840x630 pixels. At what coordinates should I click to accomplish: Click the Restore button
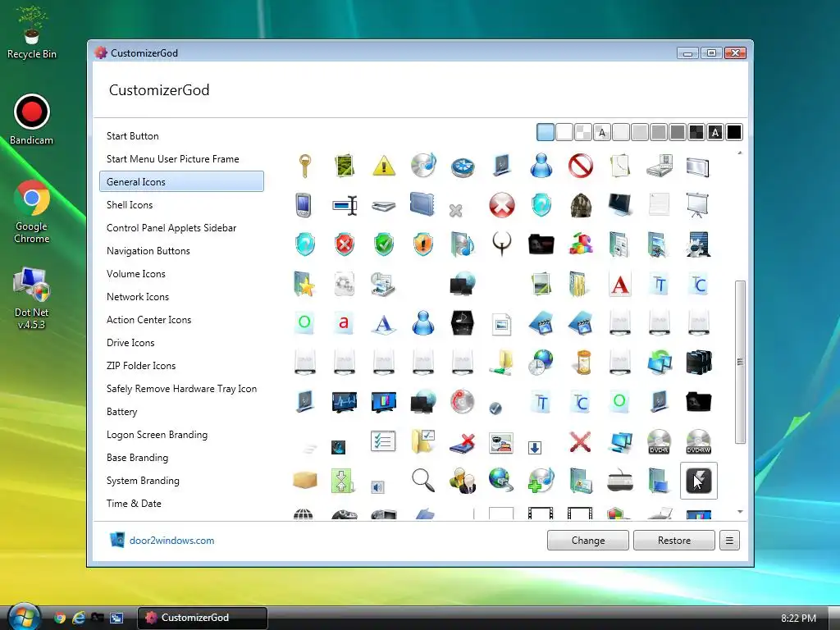click(674, 540)
